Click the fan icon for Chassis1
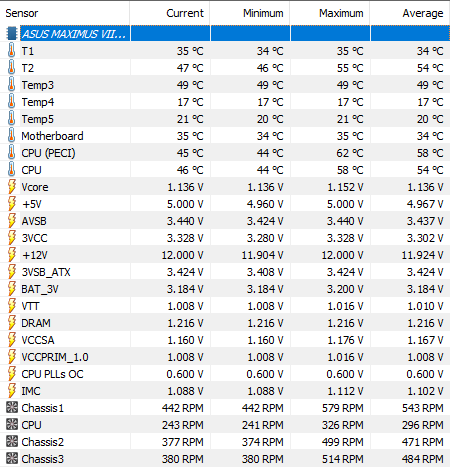The width and height of the screenshot is (450, 467). pos(12,407)
